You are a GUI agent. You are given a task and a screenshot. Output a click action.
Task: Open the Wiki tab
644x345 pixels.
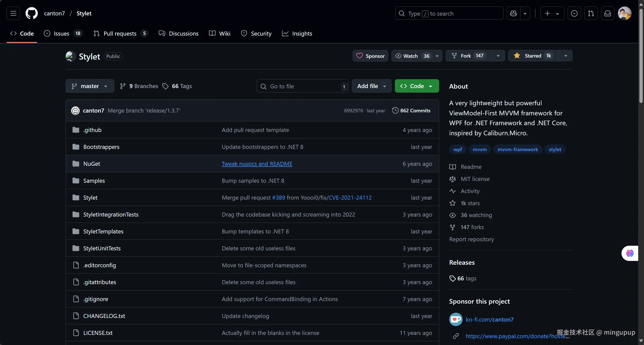[220, 34]
